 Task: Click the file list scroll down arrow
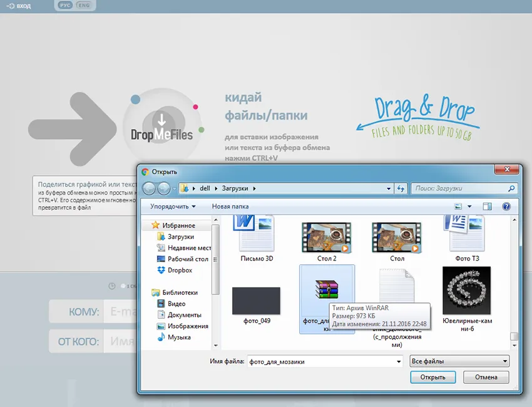[514, 346]
